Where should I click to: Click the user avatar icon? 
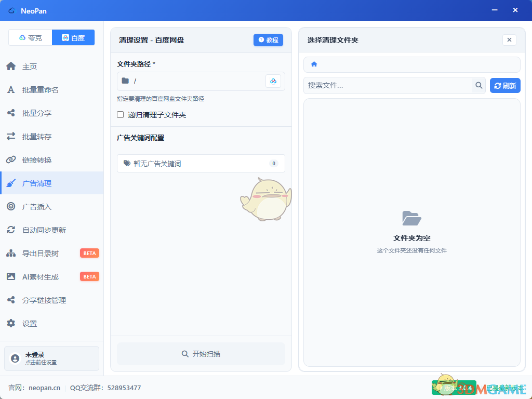click(15, 358)
